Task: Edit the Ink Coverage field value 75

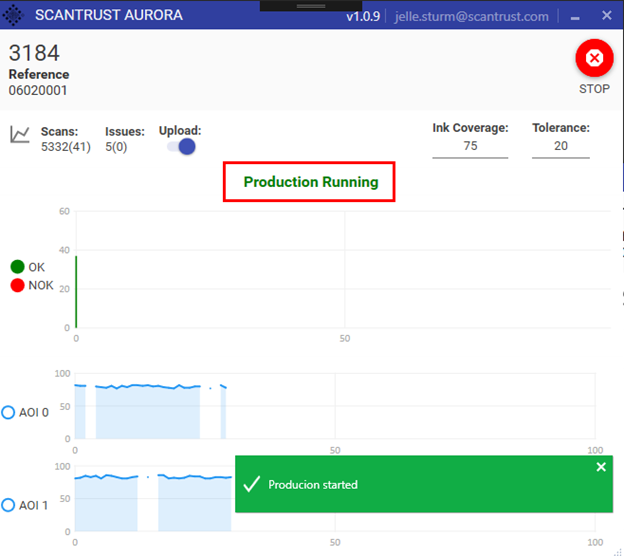Action: pyautogui.click(x=470, y=146)
